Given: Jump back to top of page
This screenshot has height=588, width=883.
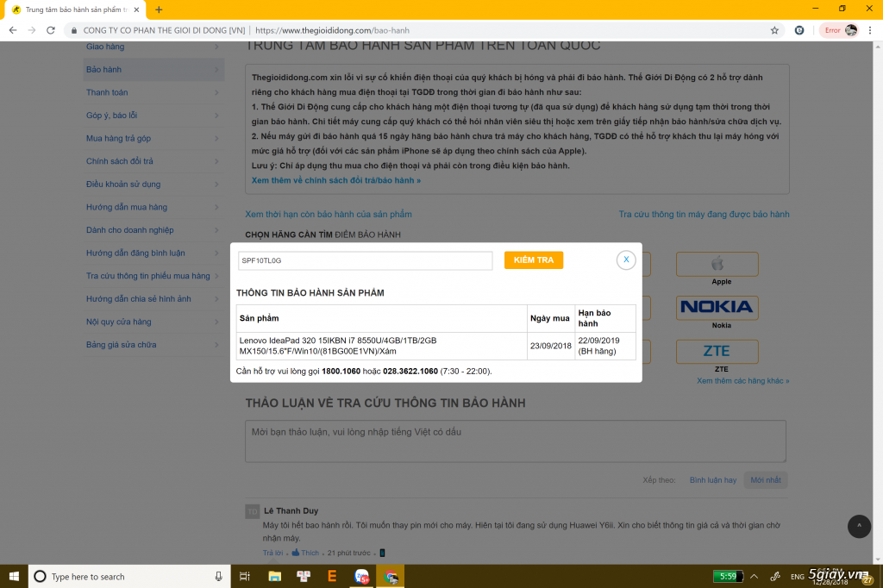Looking at the screenshot, I should click(x=859, y=526).
